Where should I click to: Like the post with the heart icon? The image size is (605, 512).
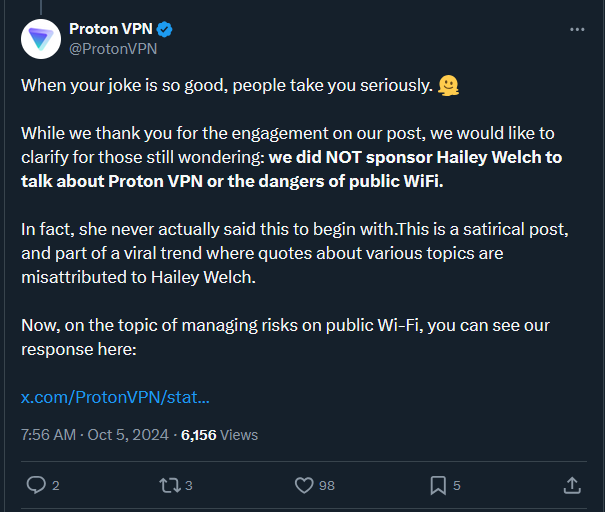[x=304, y=485]
